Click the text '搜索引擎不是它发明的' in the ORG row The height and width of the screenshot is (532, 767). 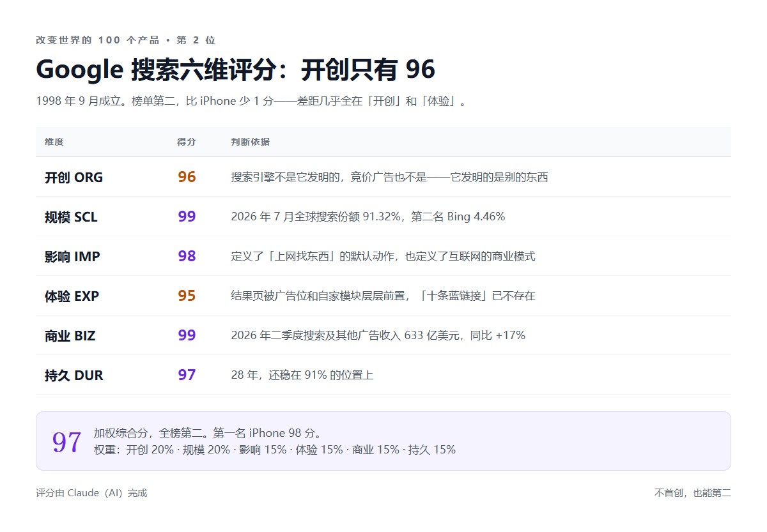pos(287,178)
